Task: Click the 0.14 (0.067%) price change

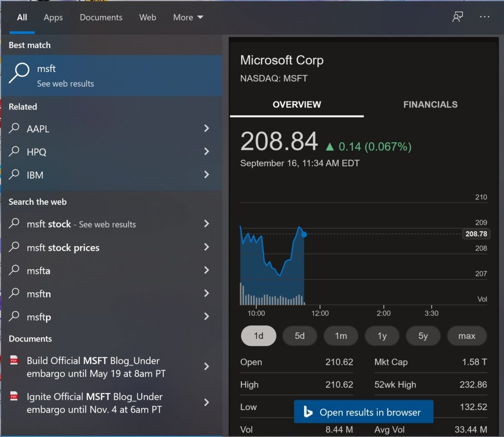Action: pyautogui.click(x=369, y=147)
